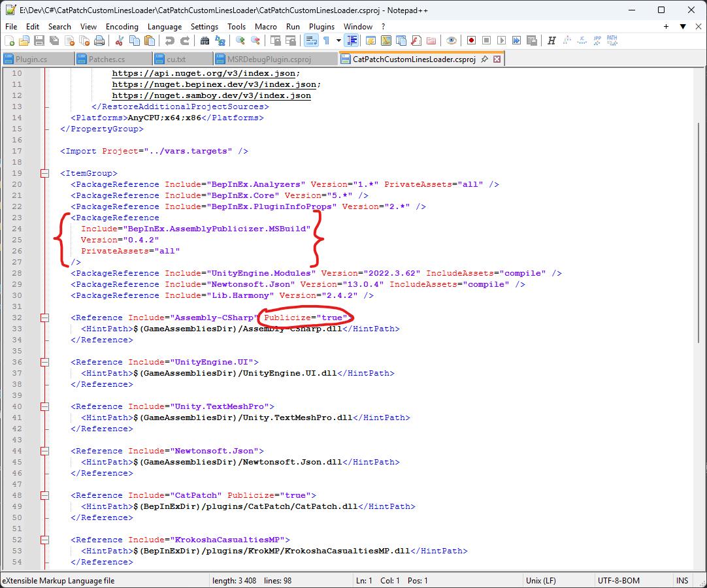Viewport: 707px width, 588px height.
Task: Toggle show all characters pilcrow
Action: (327, 41)
